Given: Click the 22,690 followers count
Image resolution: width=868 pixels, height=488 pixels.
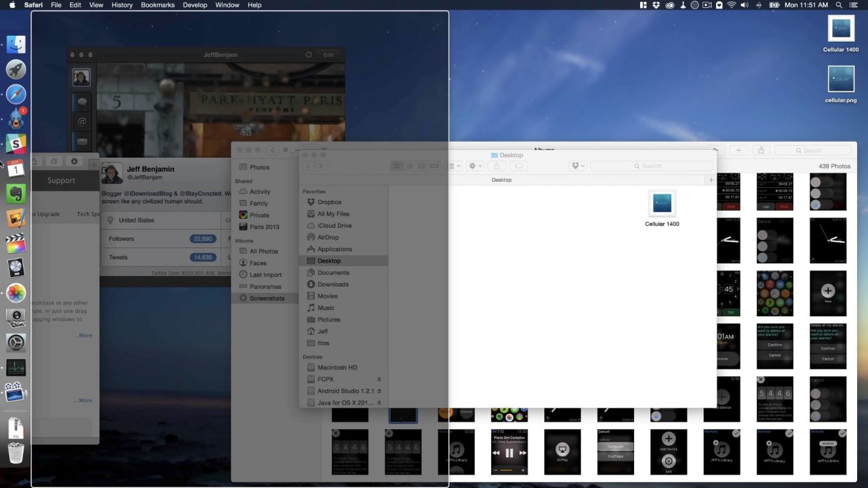Looking at the screenshot, I should tap(203, 239).
